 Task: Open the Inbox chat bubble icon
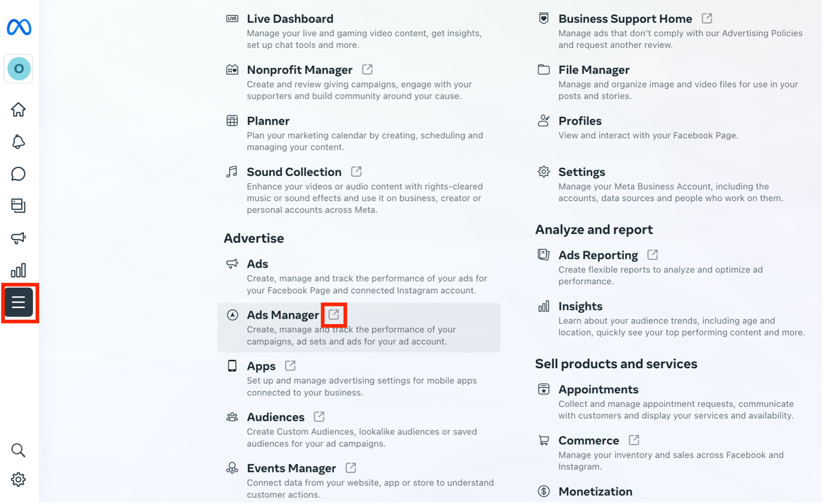pos(18,174)
